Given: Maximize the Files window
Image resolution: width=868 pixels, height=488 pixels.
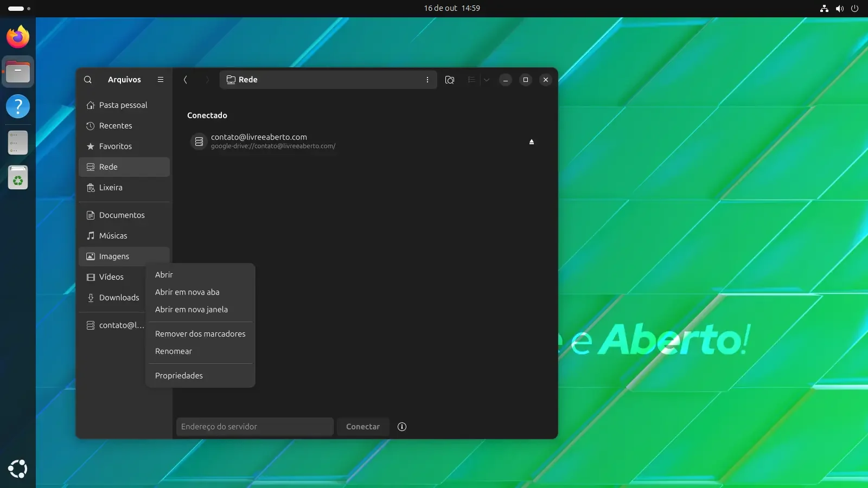Looking at the screenshot, I should (526, 80).
